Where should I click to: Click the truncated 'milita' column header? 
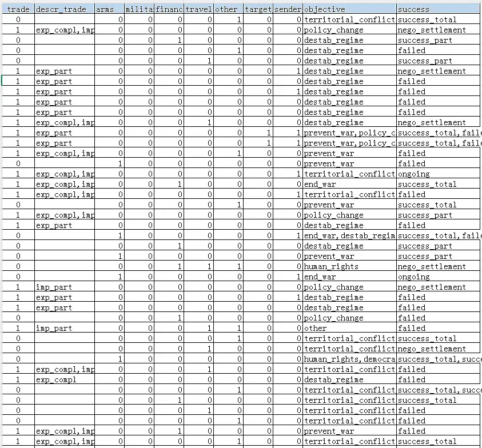tap(140, 9)
